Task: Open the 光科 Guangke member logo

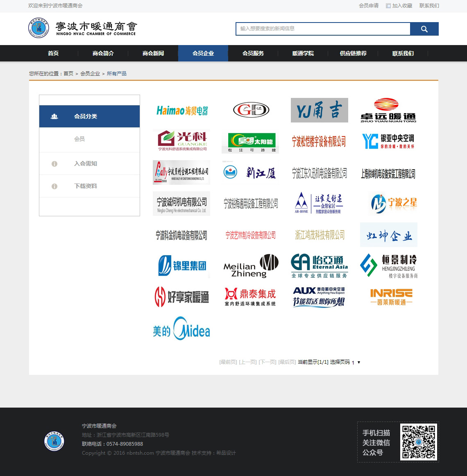Action: [181, 141]
